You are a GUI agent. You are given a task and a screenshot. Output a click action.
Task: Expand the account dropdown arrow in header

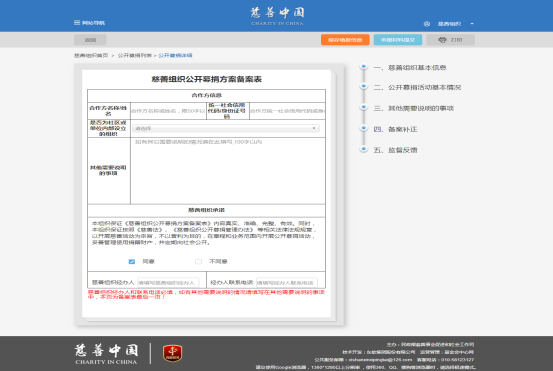(472, 24)
